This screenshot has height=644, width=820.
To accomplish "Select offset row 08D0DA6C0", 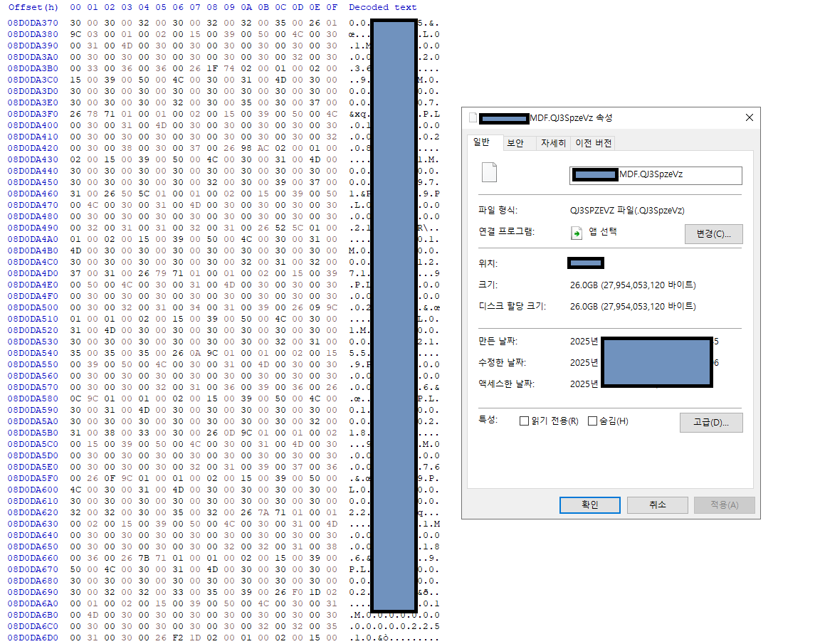I will (x=33, y=626).
